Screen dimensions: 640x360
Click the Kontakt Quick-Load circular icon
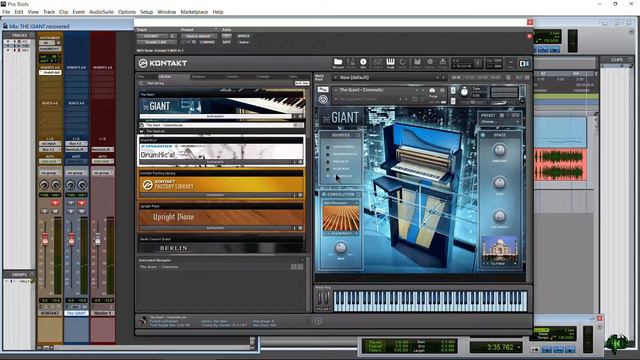(x=403, y=63)
